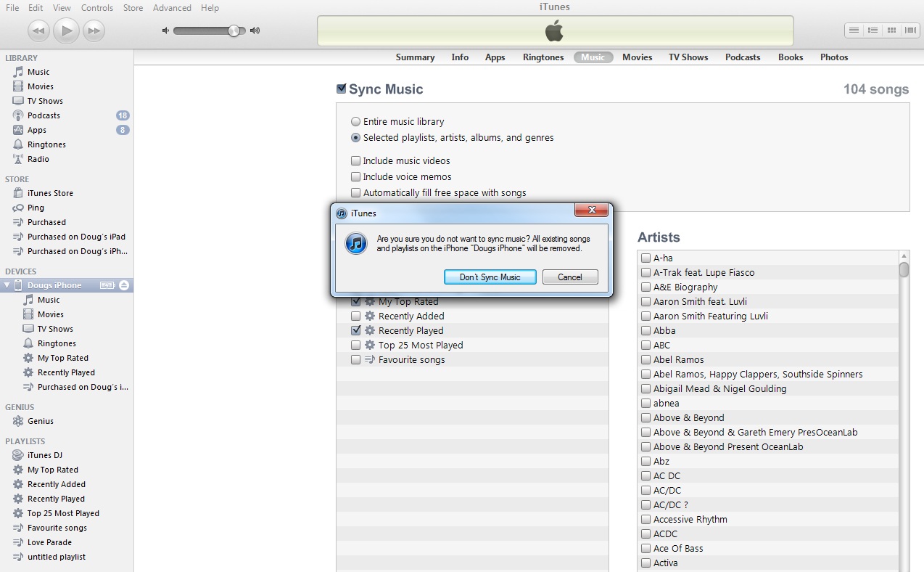The image size is (924, 572).
Task: Check the Abba artist checkbox
Action: pyautogui.click(x=645, y=331)
